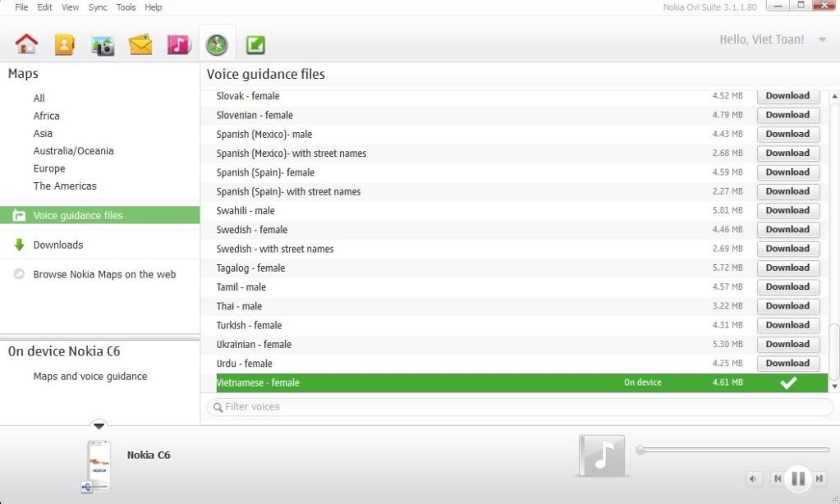
Task: Click the Nokia C6 device name
Action: click(x=149, y=456)
